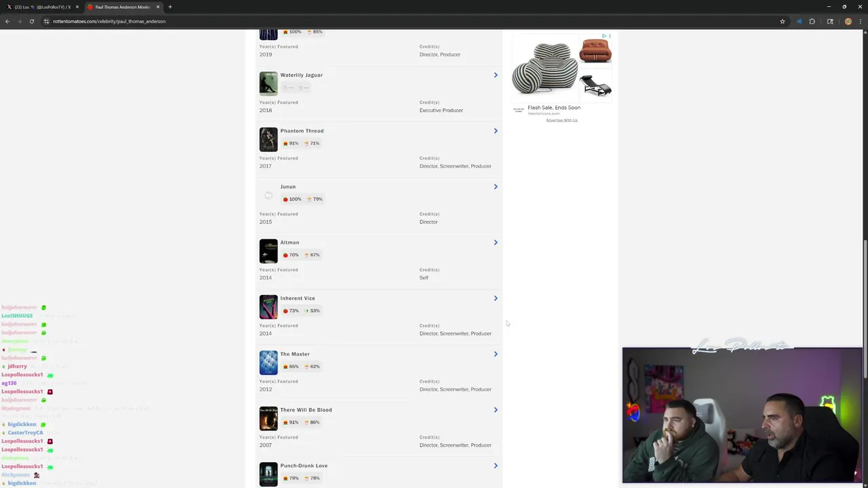868x488 pixels.
Task: Go back using the browser back arrow
Action: coord(7,21)
